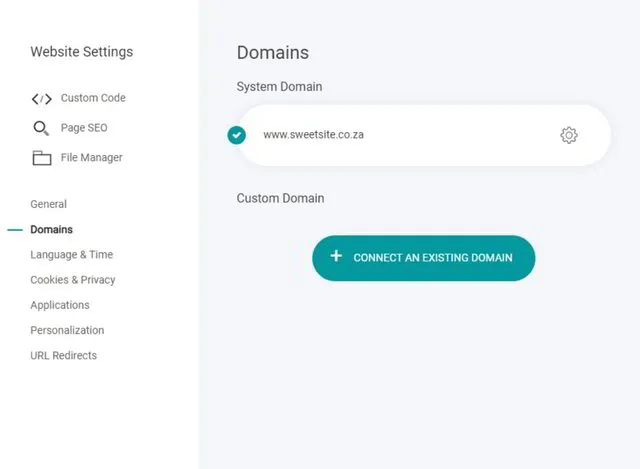Go to Personalization settings
Screen dimensions: 640x469
(67, 330)
